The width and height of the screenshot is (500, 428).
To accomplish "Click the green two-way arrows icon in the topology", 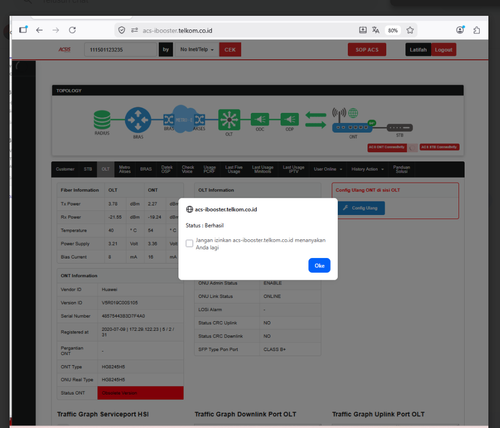I will click(x=316, y=120).
